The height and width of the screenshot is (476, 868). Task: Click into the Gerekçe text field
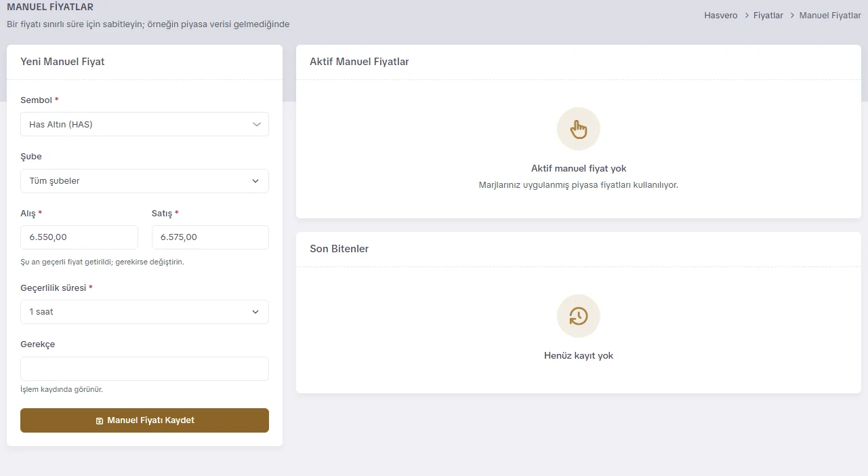pos(144,369)
